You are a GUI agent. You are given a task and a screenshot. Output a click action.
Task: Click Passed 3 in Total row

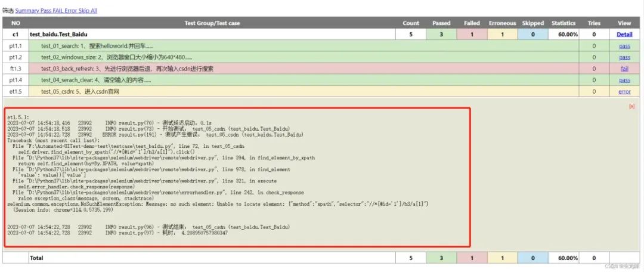[441, 258]
